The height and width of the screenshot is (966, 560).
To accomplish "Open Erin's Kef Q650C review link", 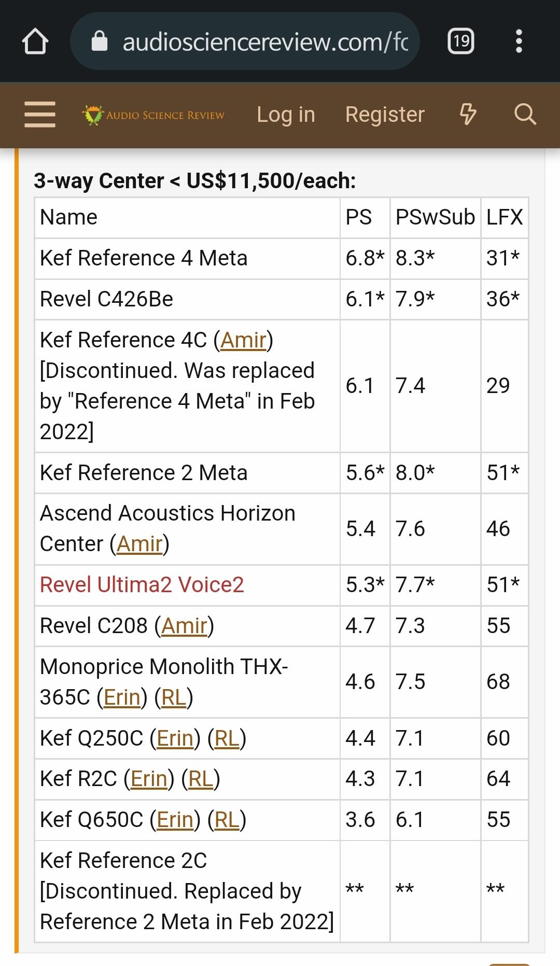I will pos(175,820).
